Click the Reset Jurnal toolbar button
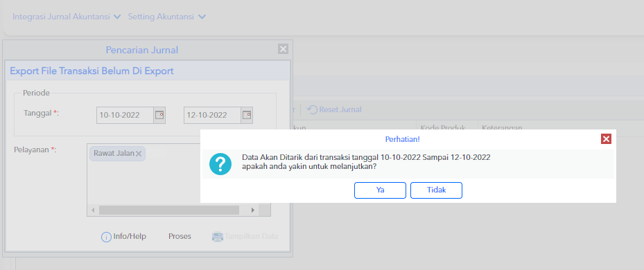 tap(334, 109)
